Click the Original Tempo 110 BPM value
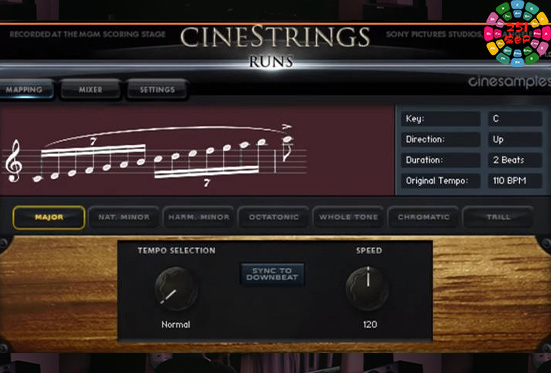The image size is (551, 373). point(515,181)
